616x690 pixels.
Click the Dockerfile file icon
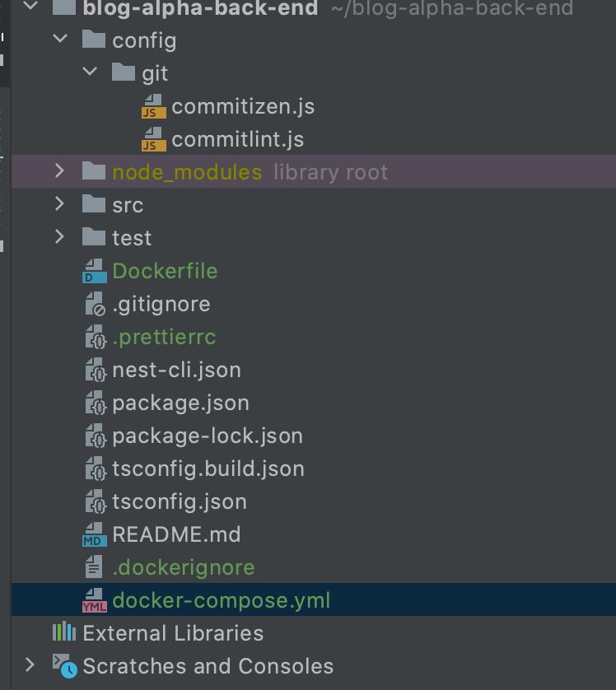tap(95, 271)
